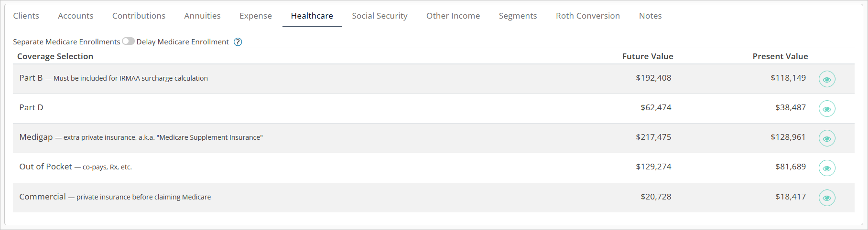Toggle Commercial coverage visibility

click(x=826, y=198)
